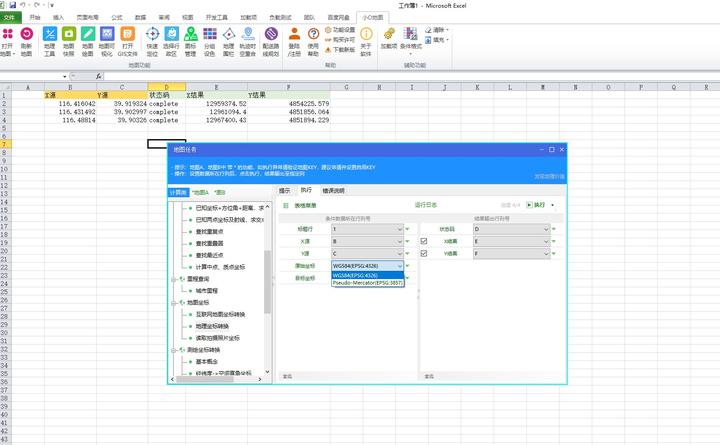Take a 地图快照 map snapshot
Image resolution: width=720 pixels, height=445 pixels.
click(x=69, y=41)
